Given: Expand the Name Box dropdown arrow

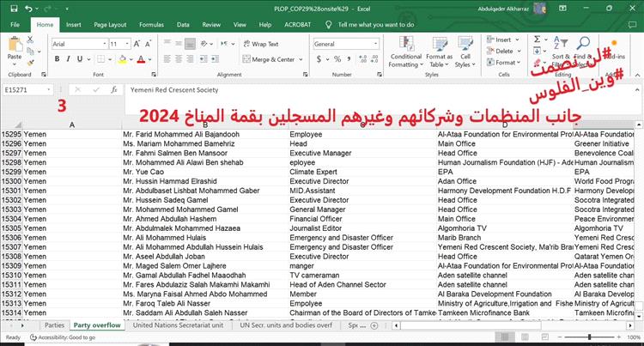Looking at the screenshot, I should [x=48, y=89].
